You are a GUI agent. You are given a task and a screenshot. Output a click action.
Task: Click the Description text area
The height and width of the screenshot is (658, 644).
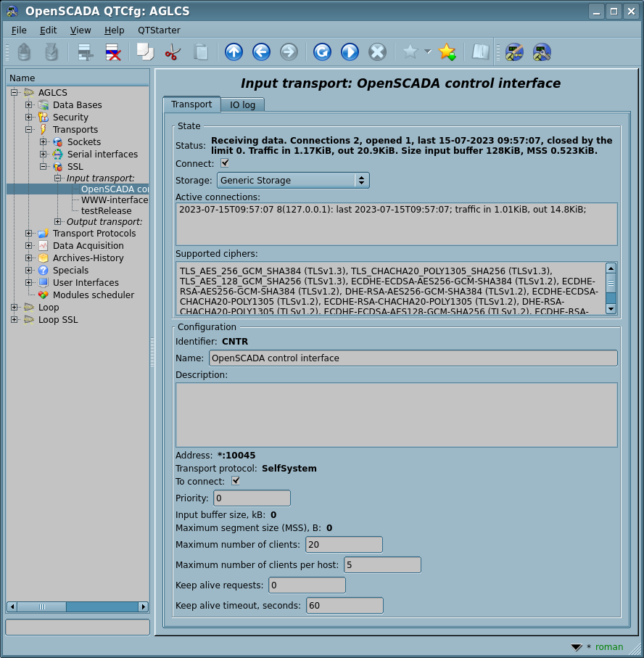tap(397, 415)
